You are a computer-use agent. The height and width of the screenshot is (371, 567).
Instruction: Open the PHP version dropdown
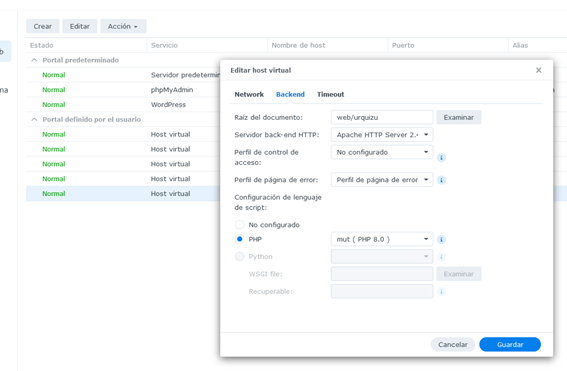click(x=382, y=239)
